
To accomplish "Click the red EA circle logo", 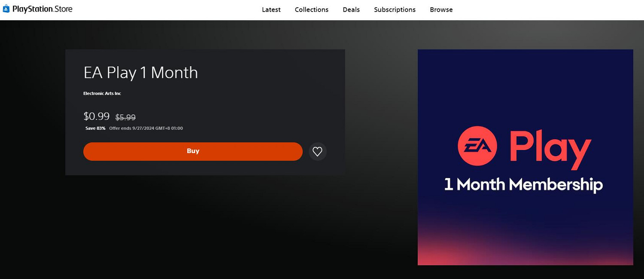I will coord(477,147).
